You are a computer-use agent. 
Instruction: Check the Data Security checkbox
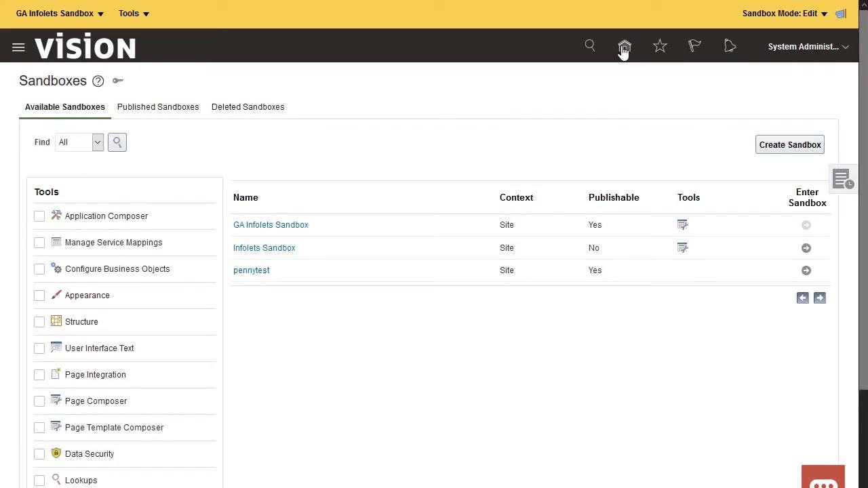(x=39, y=454)
